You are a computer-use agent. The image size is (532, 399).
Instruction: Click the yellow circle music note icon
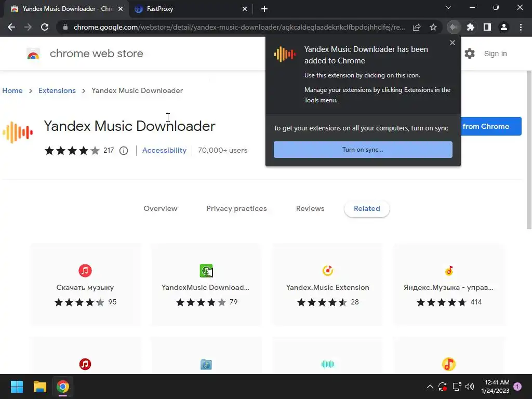tap(448, 364)
